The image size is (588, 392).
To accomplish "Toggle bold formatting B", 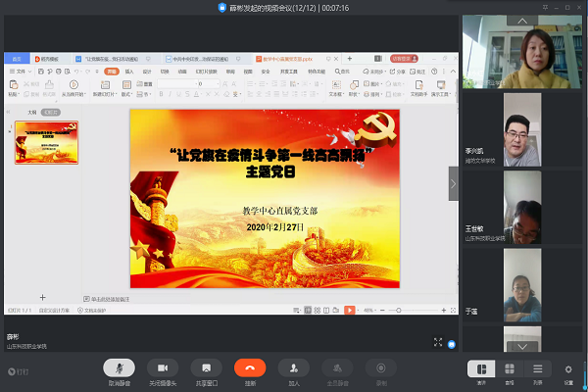I will click(162, 94).
